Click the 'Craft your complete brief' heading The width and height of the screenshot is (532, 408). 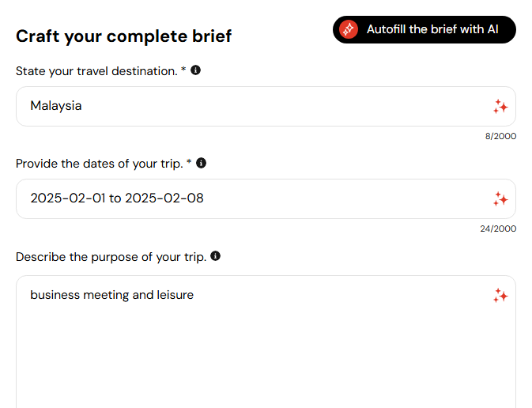123,36
